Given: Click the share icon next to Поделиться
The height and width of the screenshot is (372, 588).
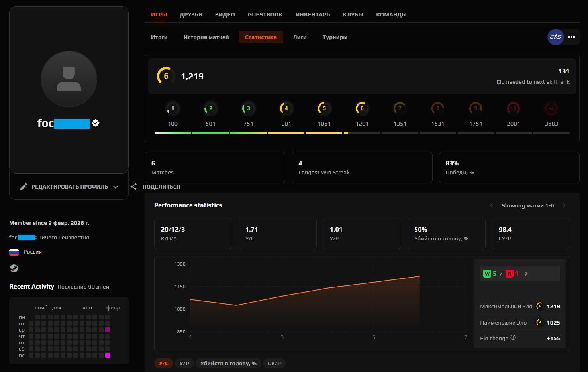Looking at the screenshot, I should pos(133,187).
